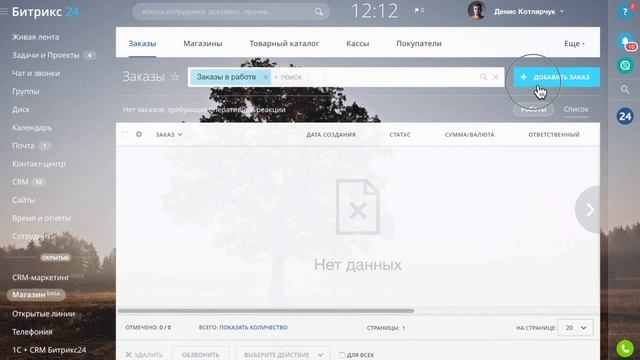The width and height of the screenshot is (640, 360).
Task: Open Задачи и Проекты in left menu
Action: (x=45, y=55)
